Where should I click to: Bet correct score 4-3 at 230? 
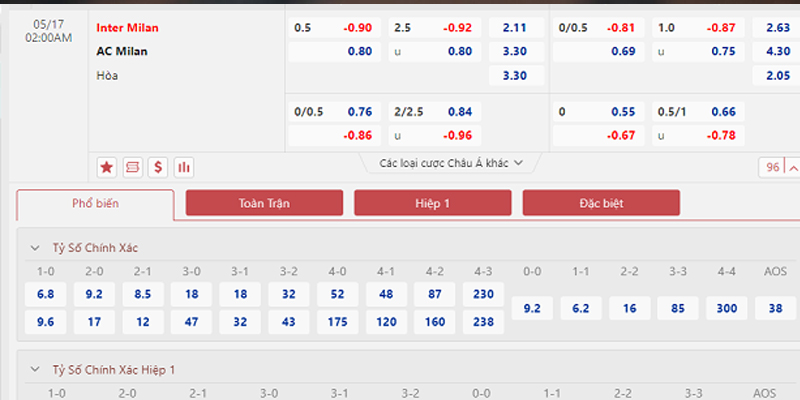pyautogui.click(x=483, y=294)
